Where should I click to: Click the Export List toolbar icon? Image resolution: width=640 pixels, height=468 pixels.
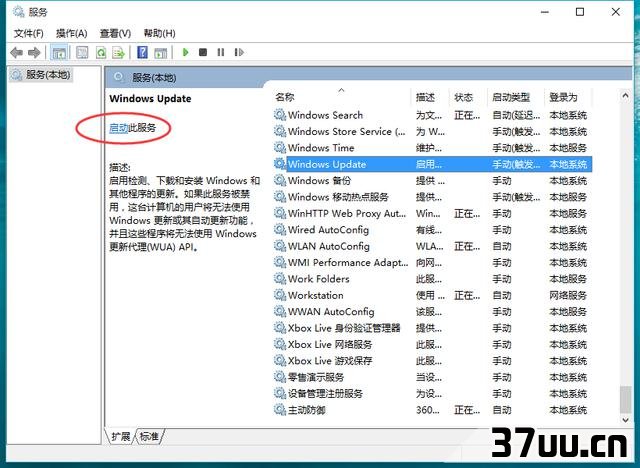pyautogui.click(x=119, y=53)
